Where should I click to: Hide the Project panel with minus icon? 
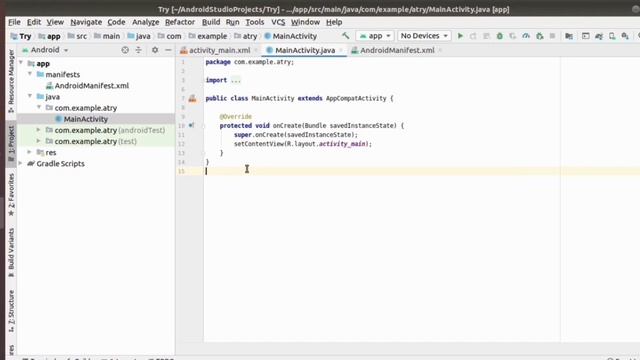(168, 50)
